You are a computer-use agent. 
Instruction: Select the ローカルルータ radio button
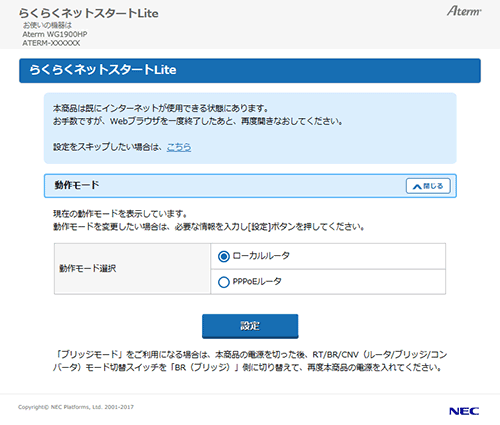[224, 256]
